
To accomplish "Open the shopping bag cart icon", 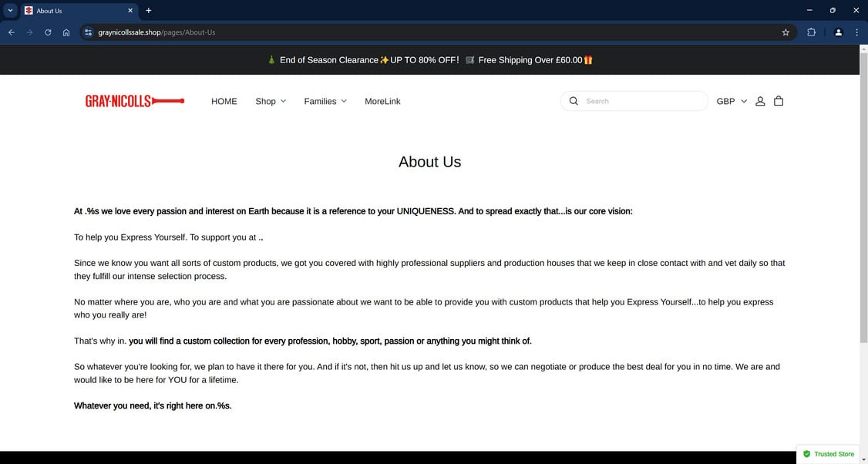I will 779,101.
